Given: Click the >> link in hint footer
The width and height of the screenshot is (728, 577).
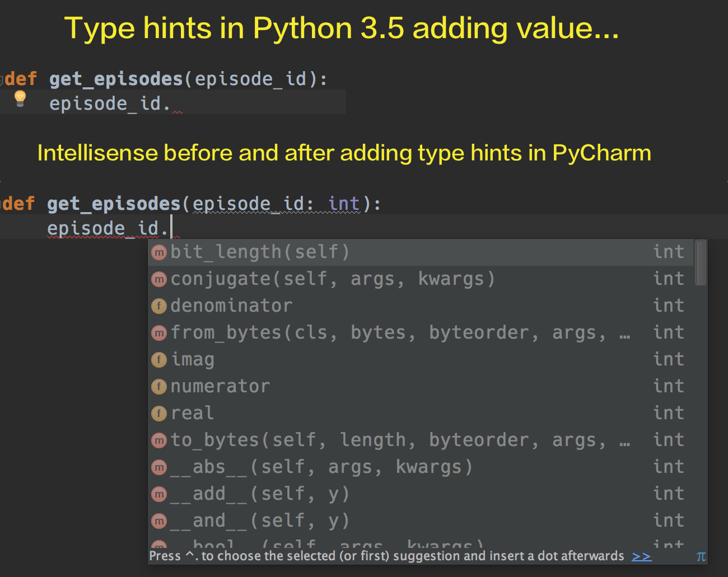Looking at the screenshot, I should [641, 556].
